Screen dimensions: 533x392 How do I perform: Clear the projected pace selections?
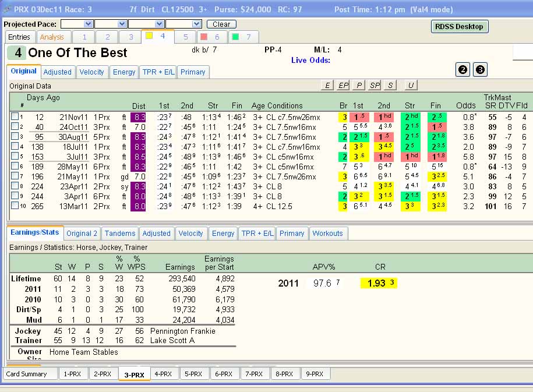(x=221, y=24)
